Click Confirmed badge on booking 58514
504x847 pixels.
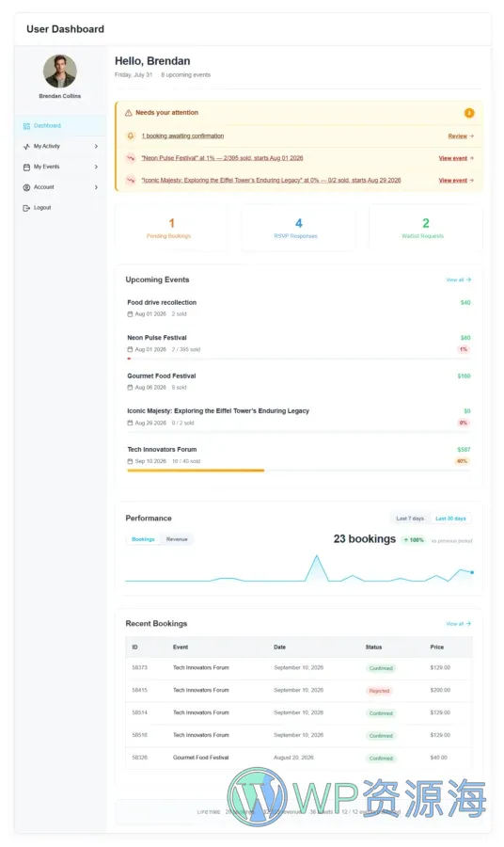tap(381, 713)
